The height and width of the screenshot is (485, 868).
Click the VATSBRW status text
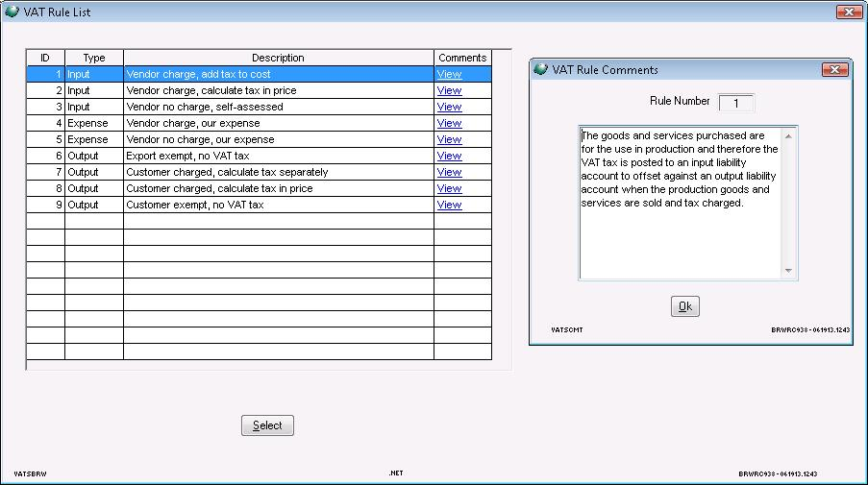(x=30, y=473)
